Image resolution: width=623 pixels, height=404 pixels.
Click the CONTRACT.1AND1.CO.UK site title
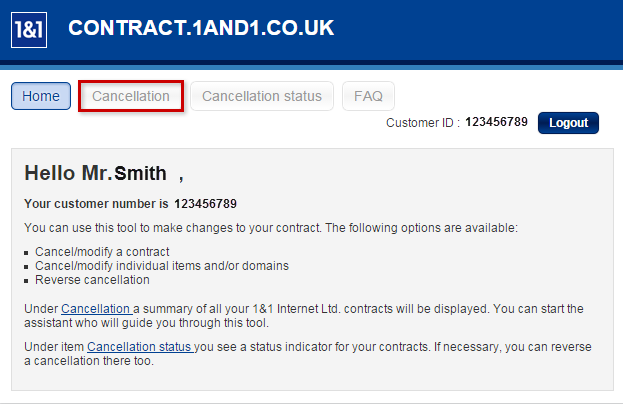pyautogui.click(x=201, y=29)
